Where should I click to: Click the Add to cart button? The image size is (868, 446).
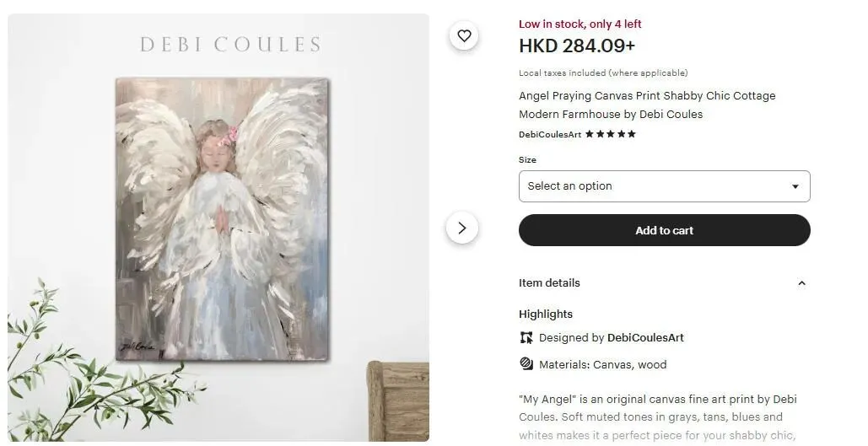pyautogui.click(x=664, y=230)
